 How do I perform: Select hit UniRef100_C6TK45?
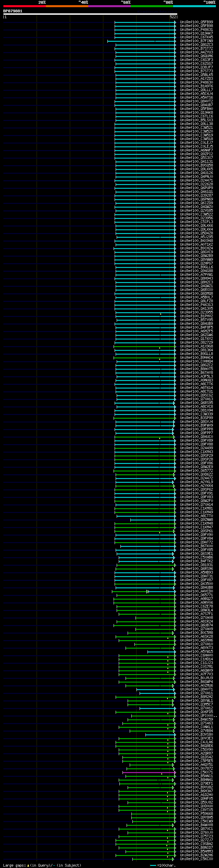pyautogui.click(x=196, y=37)
